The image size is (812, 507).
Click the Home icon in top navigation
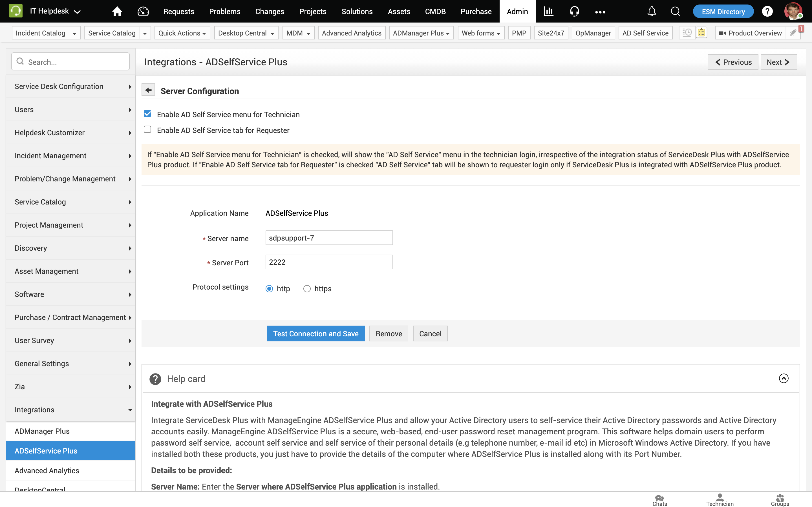(117, 11)
